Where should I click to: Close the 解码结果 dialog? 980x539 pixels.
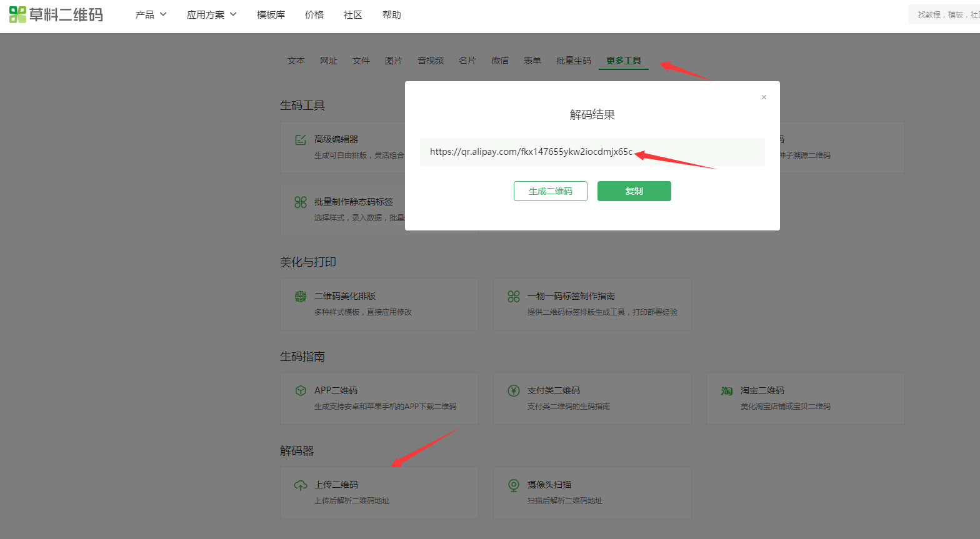tap(764, 97)
